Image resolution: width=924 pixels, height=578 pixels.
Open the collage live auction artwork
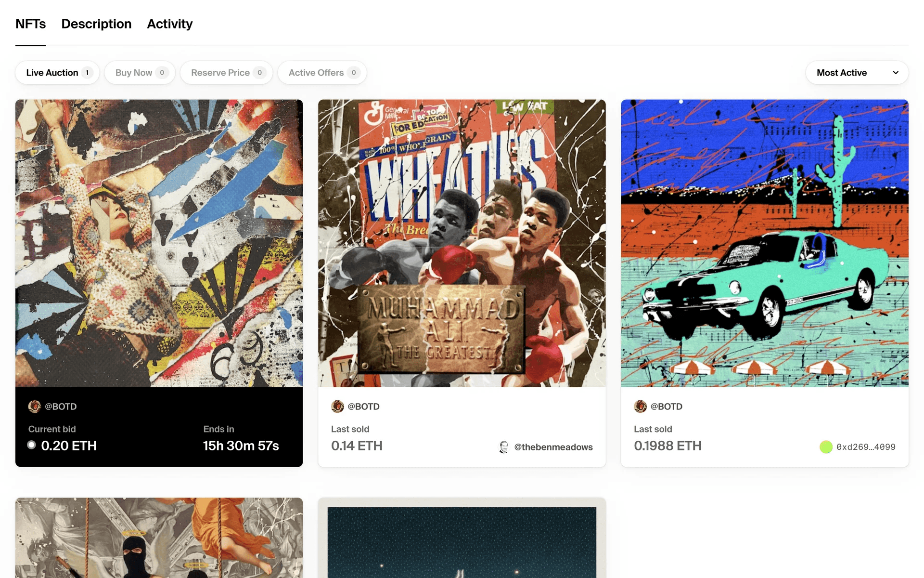point(159,243)
